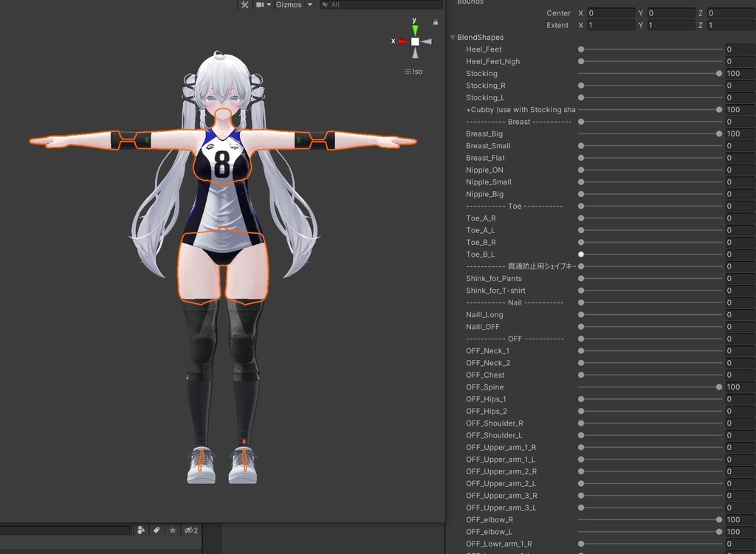This screenshot has height=554, width=756.
Task: Select the Stocking_L blendshape label
Action: [485, 97]
